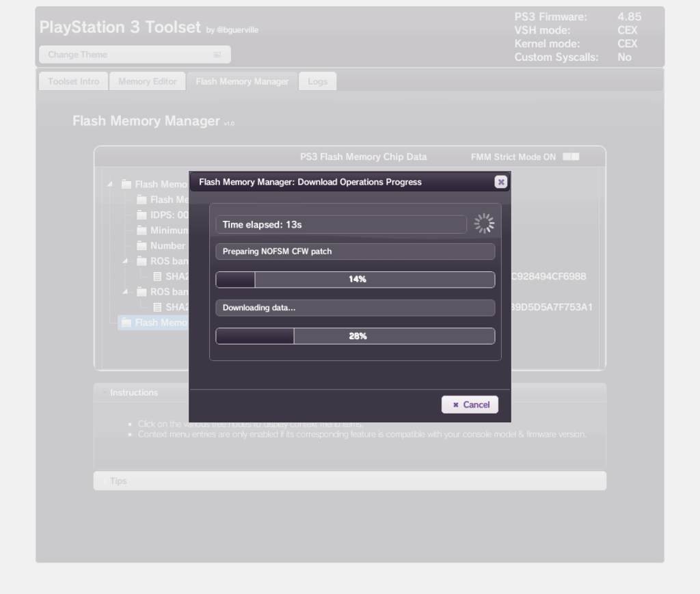
Task: Select the 'Preparing NOFSM CFW patch' status
Action: tap(355, 252)
